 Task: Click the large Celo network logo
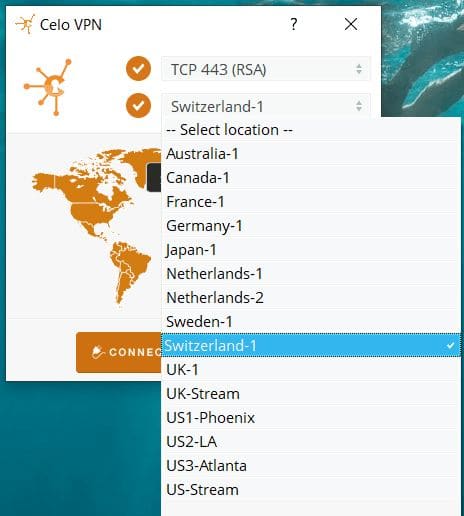[48, 87]
